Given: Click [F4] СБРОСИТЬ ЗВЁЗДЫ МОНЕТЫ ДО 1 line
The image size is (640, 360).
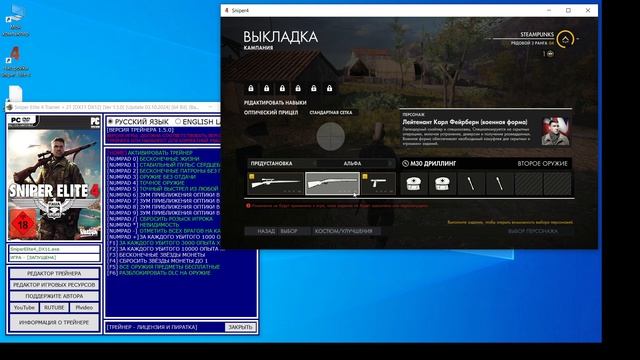Looking at the screenshot, I should pyautogui.click(x=158, y=261).
